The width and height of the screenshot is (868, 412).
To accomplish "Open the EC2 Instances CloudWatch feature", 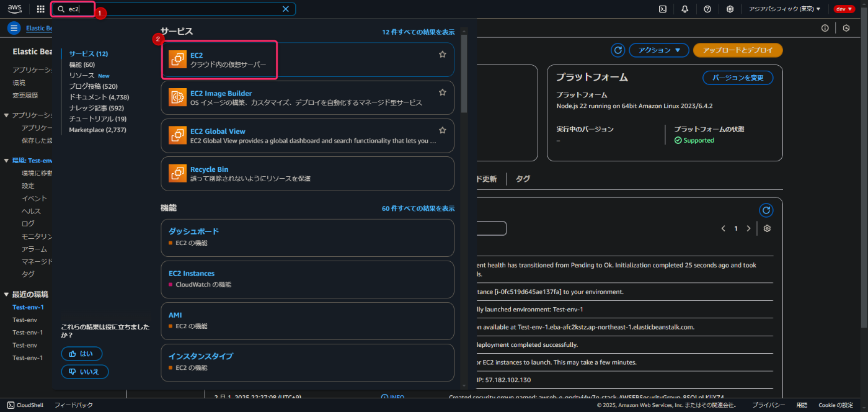I will tap(308, 279).
